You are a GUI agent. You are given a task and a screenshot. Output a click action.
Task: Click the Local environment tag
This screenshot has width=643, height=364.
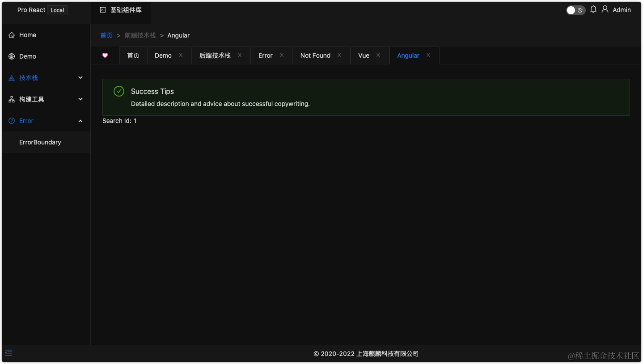57,10
